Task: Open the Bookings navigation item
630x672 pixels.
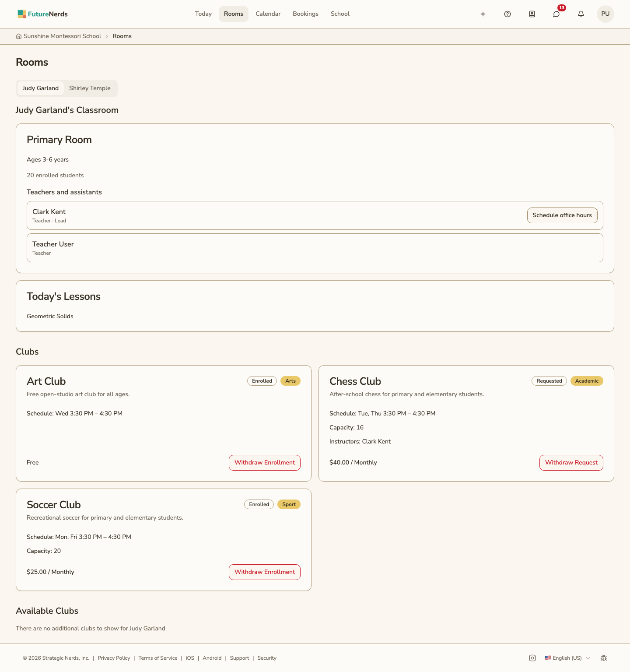Action: [x=305, y=14]
